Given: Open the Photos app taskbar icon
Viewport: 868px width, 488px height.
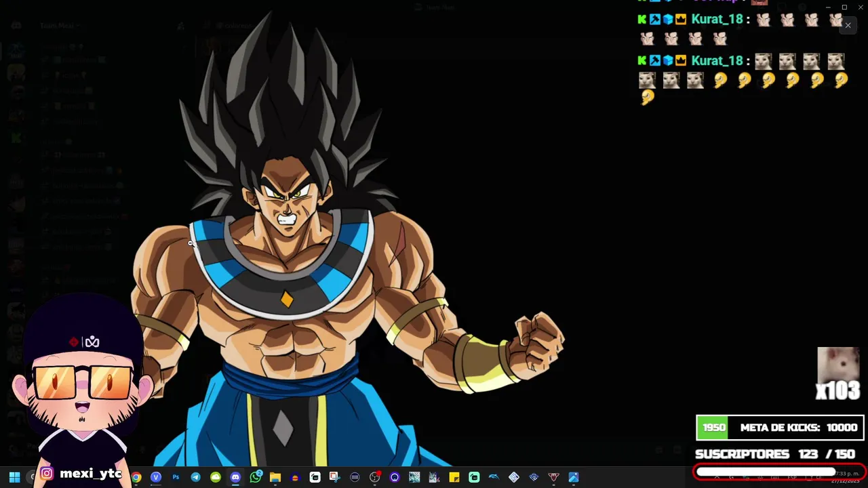Looking at the screenshot, I should (x=574, y=477).
